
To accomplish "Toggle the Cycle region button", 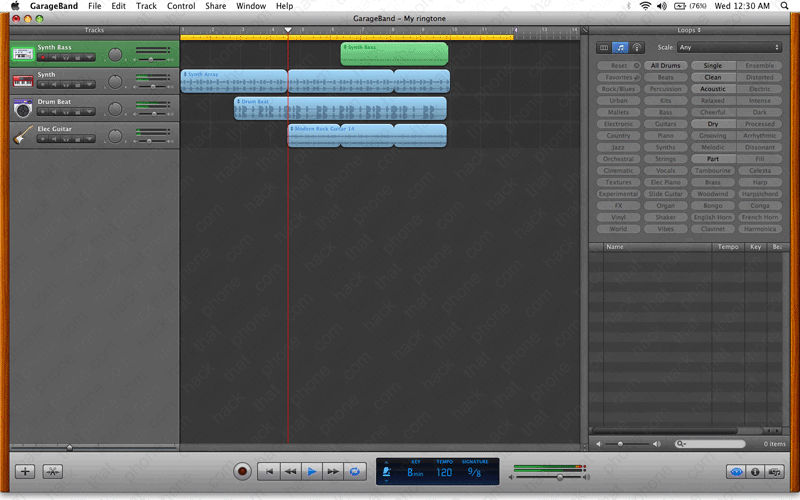I will tap(355, 470).
